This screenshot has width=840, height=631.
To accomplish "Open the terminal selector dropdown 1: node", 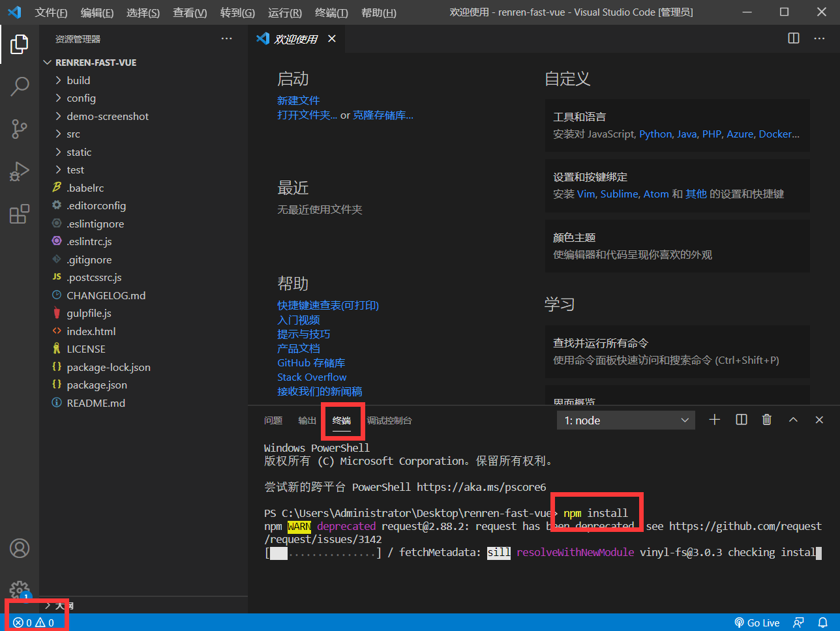I will click(626, 420).
